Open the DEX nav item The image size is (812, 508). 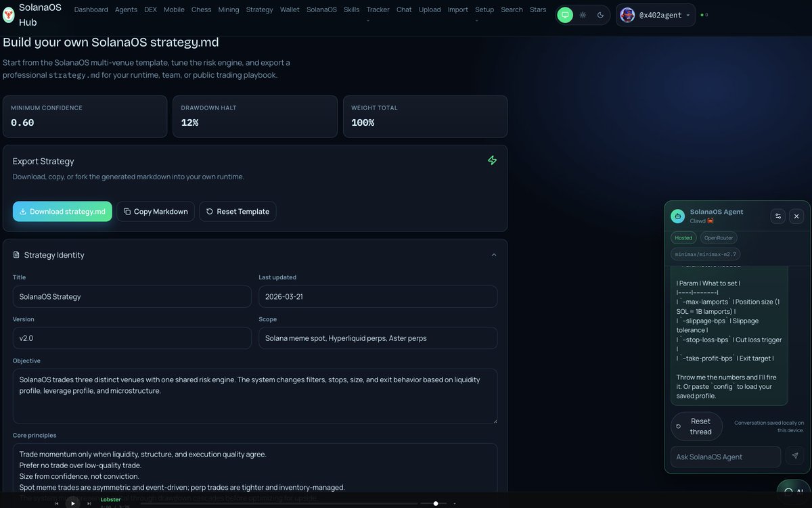[x=150, y=9]
